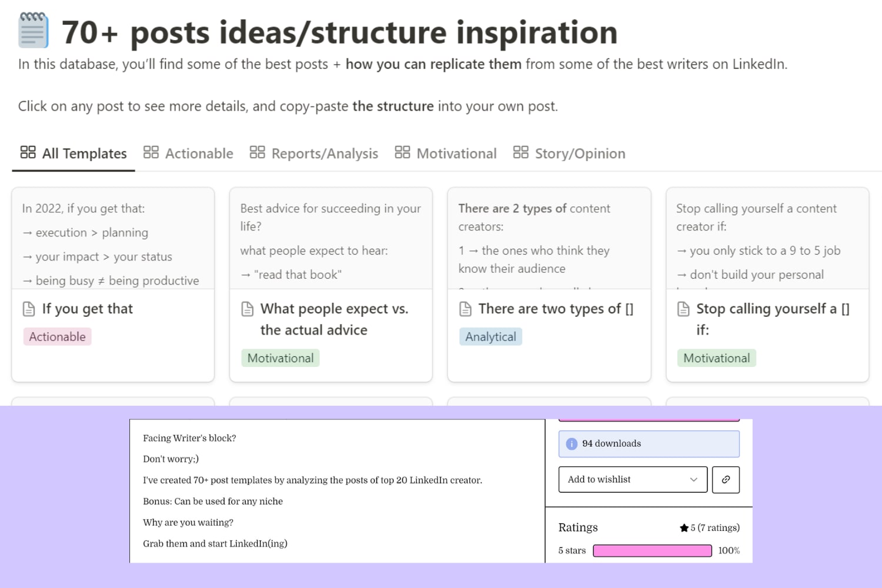Click the blue Analytical tag
This screenshot has height=588, width=882.
(x=490, y=337)
